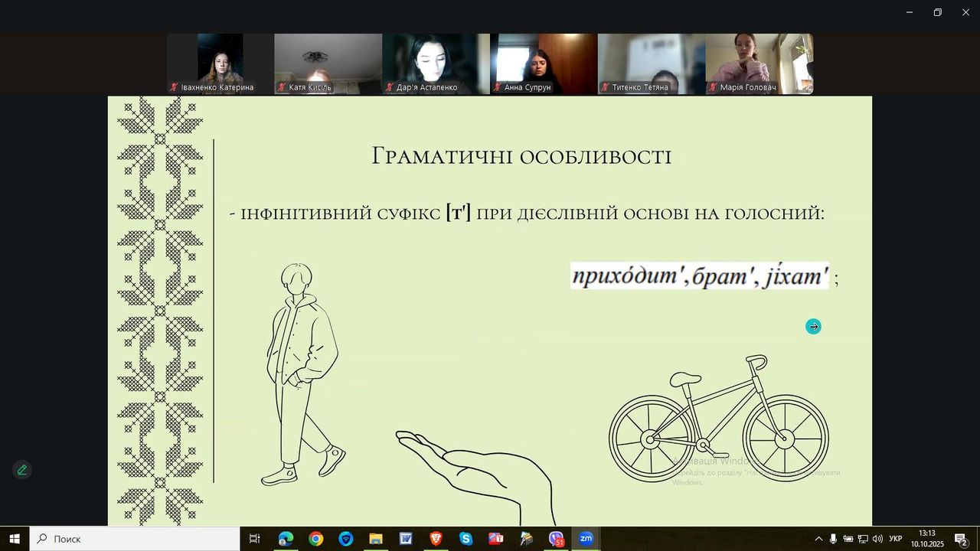Expand hidden system tray icons

(x=818, y=539)
